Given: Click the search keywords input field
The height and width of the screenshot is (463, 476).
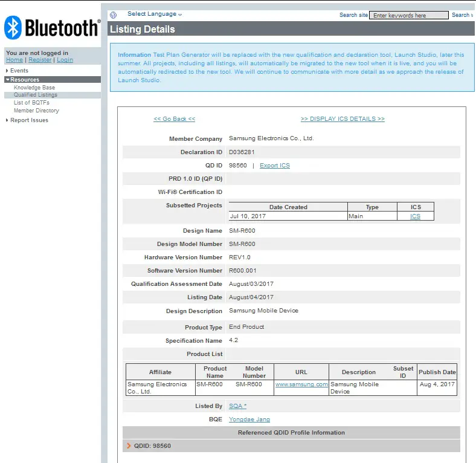Looking at the screenshot, I should click(x=408, y=15).
